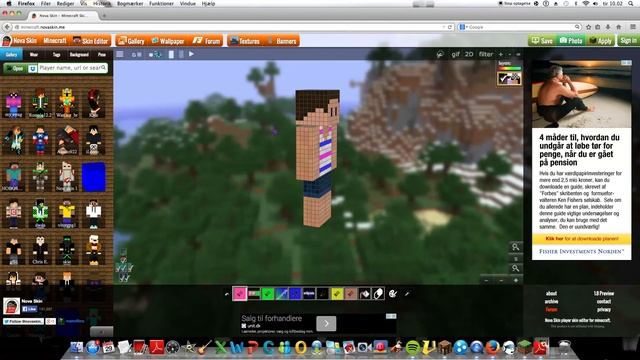
Task: Open the contact footer link
Action: [603, 301]
